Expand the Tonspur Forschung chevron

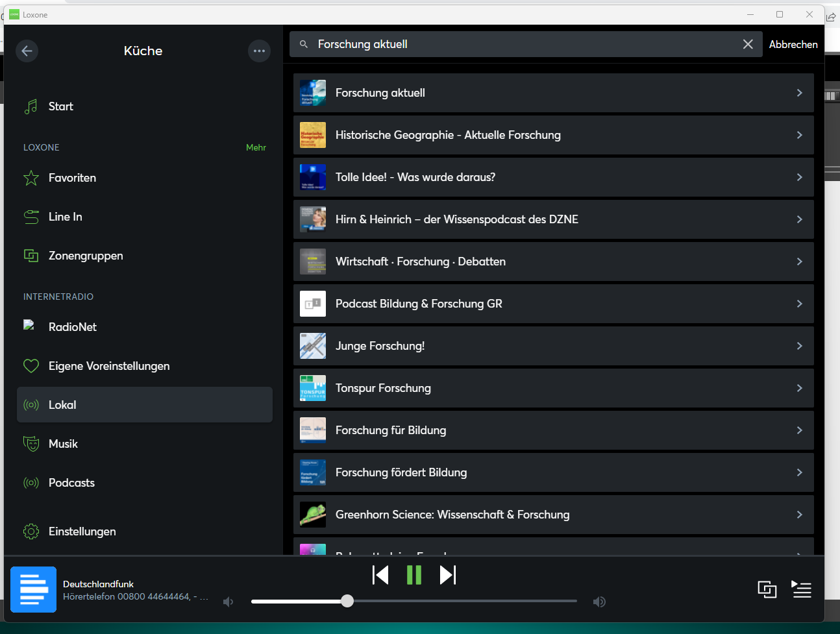799,388
